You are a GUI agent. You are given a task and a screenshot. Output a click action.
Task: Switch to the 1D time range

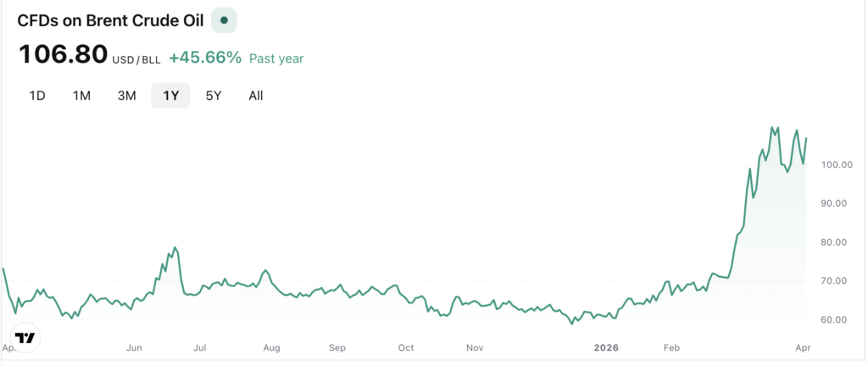pyautogui.click(x=37, y=96)
